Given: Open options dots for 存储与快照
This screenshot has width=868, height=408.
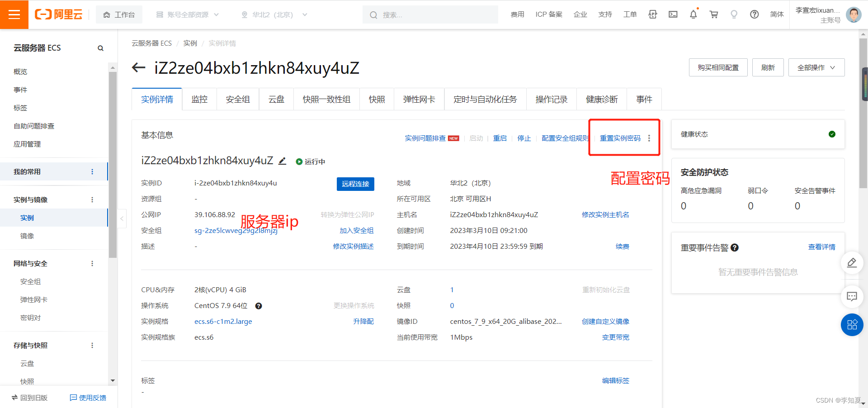Looking at the screenshot, I should [x=92, y=346].
